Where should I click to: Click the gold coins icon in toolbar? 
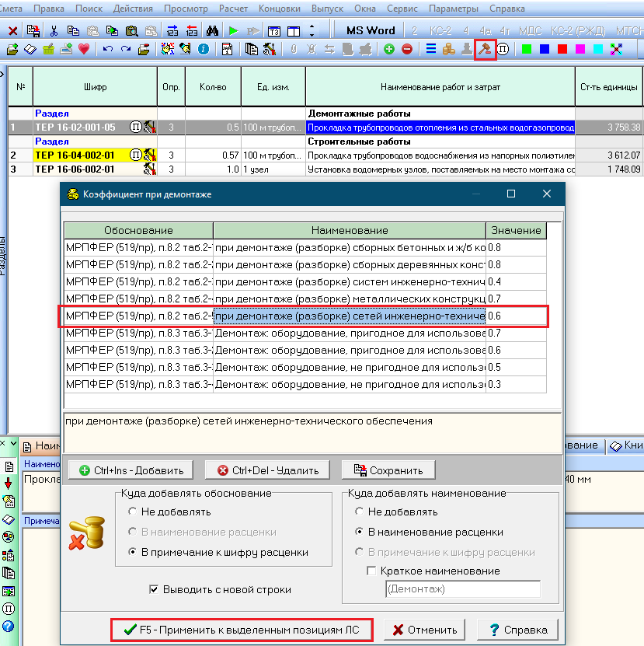click(449, 50)
